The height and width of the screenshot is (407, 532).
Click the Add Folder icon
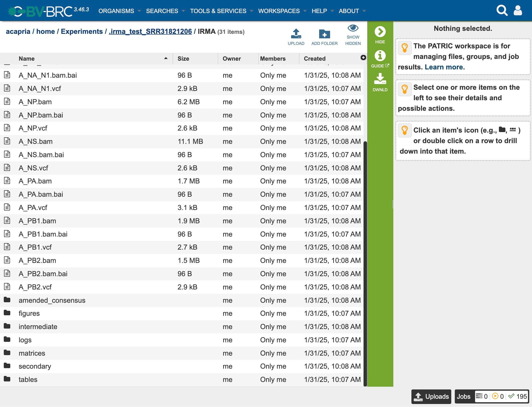click(x=324, y=34)
